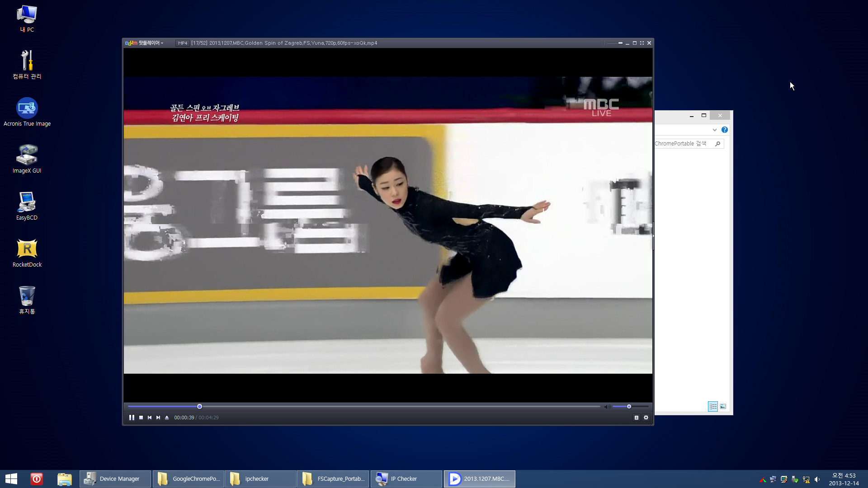Viewport: 868px width, 488px height.
Task: Open the 컴퓨터 관리 desktop icon
Action: [27, 65]
